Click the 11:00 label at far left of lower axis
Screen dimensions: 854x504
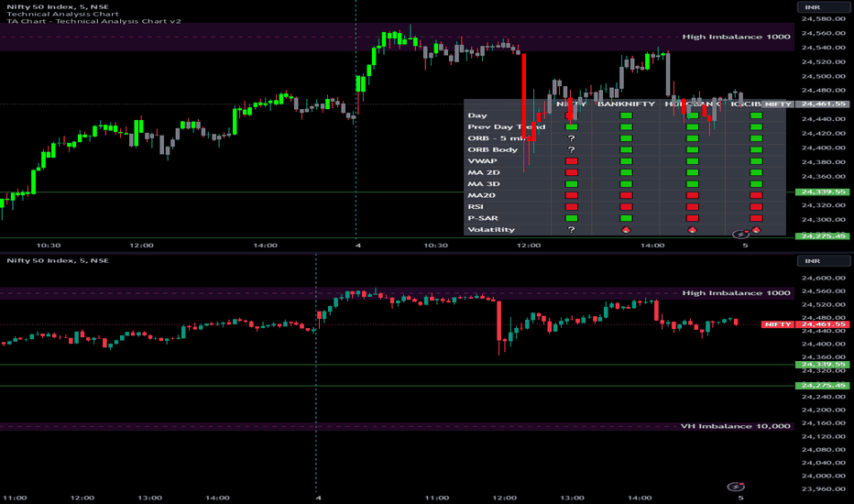pyautogui.click(x=15, y=498)
